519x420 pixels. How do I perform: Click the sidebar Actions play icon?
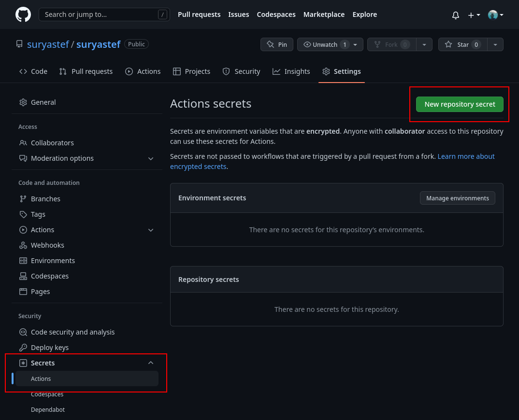tap(23, 230)
